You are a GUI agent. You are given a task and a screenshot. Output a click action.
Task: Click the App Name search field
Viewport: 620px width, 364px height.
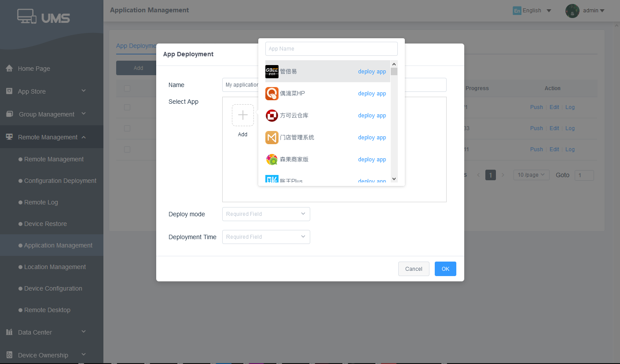pyautogui.click(x=331, y=49)
